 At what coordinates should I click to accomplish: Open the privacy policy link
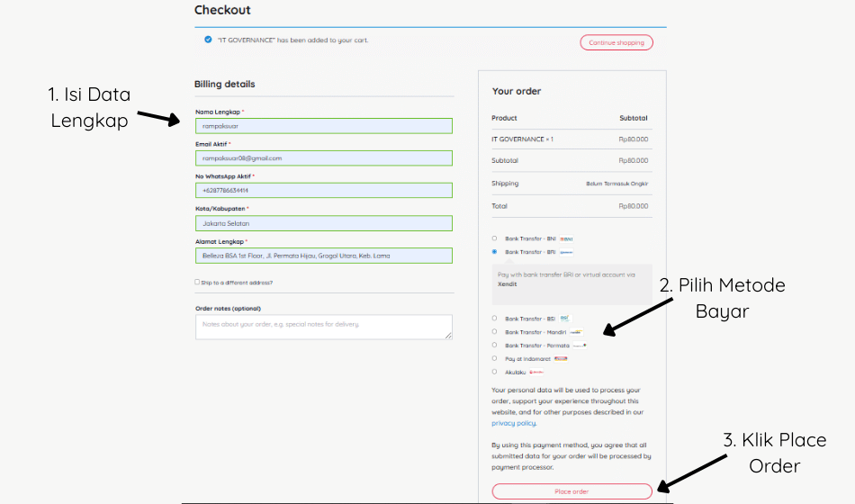click(x=514, y=423)
